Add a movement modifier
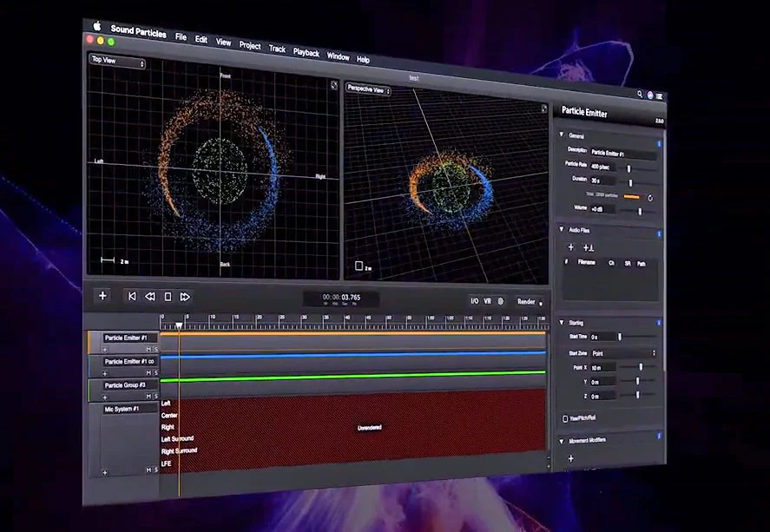The width and height of the screenshot is (770, 532). tap(570, 459)
